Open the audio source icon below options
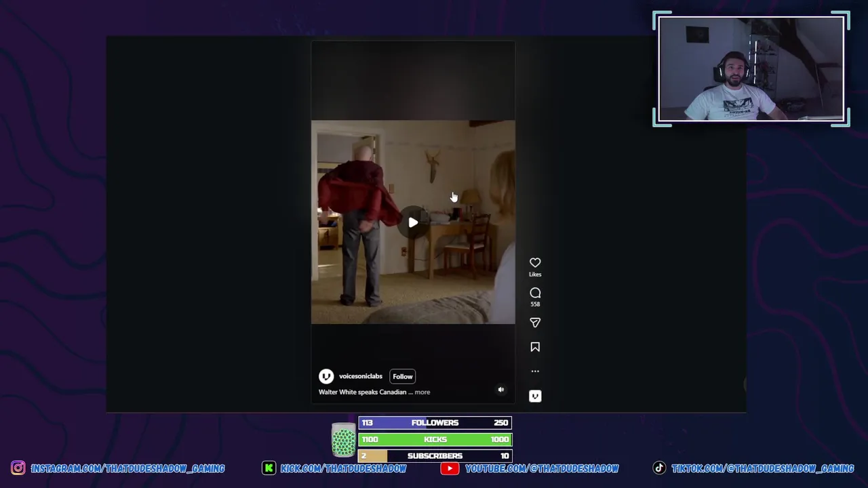868x488 pixels. coord(535,396)
